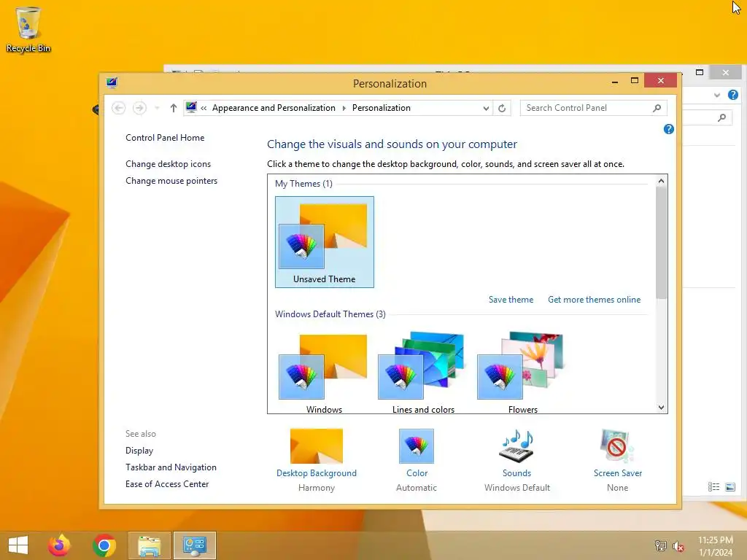Open the Windows Start button

point(18,545)
